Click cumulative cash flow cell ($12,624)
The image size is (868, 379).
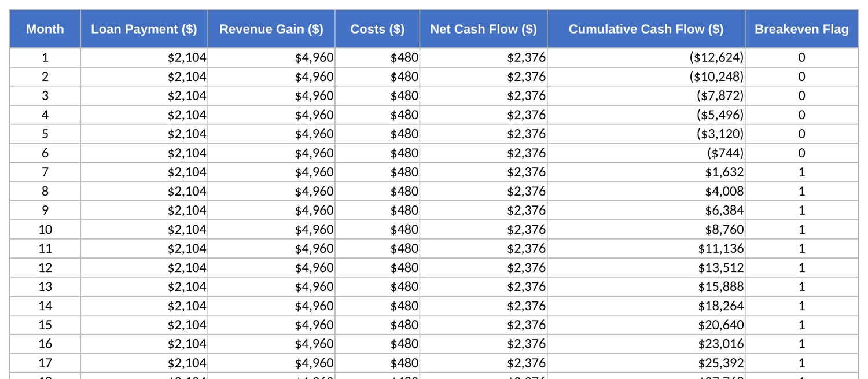tap(646, 57)
